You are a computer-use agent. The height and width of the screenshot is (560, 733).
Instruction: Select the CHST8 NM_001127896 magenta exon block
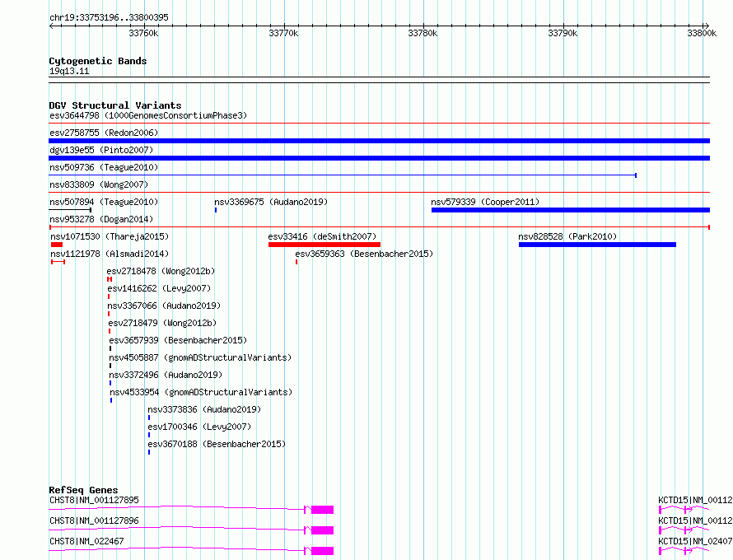pos(323,530)
